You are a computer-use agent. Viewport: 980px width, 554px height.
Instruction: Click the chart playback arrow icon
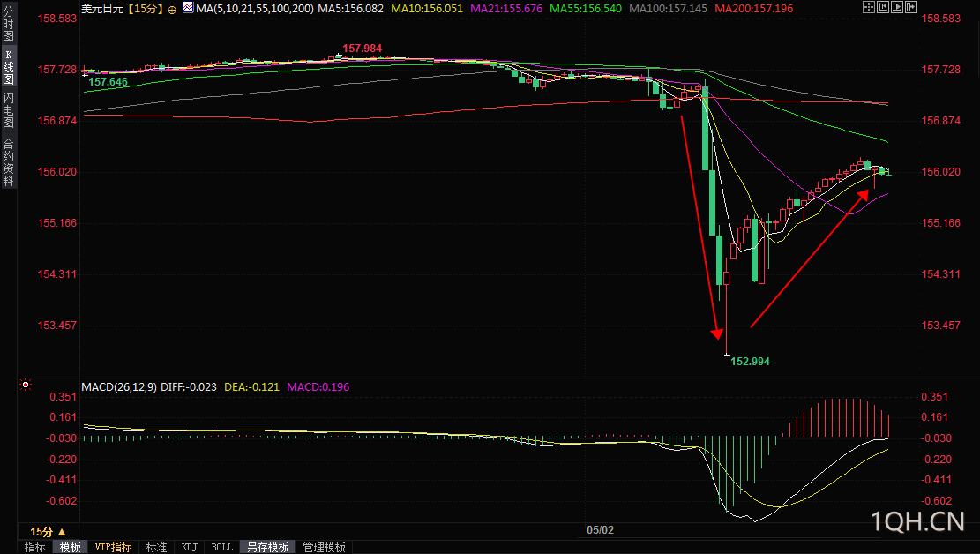point(897,7)
